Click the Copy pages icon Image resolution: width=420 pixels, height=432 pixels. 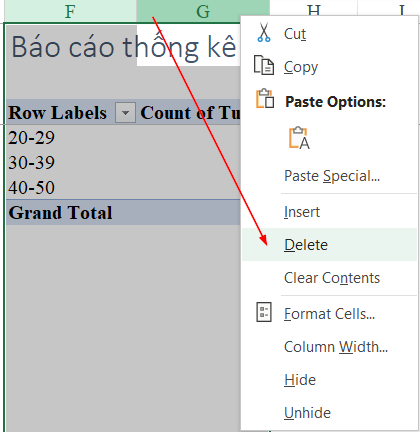pos(264,65)
